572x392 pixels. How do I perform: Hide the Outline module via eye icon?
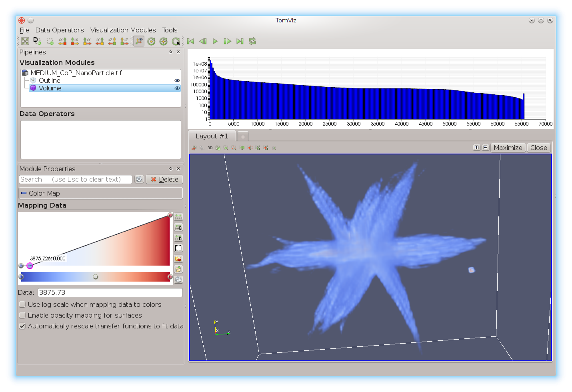[x=177, y=80]
